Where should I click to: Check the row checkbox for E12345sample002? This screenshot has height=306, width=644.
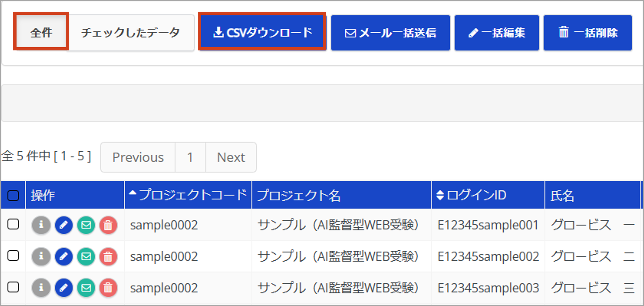[x=13, y=256]
